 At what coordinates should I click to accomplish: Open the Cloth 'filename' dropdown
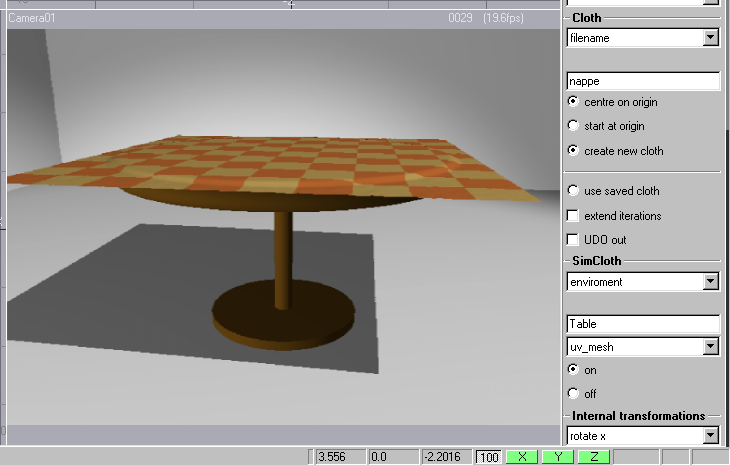point(710,38)
